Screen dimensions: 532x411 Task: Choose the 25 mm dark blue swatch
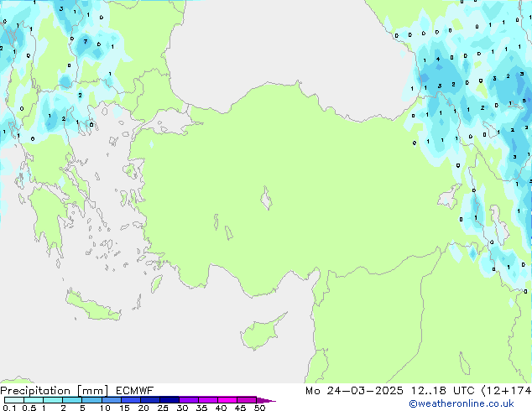click(169, 400)
